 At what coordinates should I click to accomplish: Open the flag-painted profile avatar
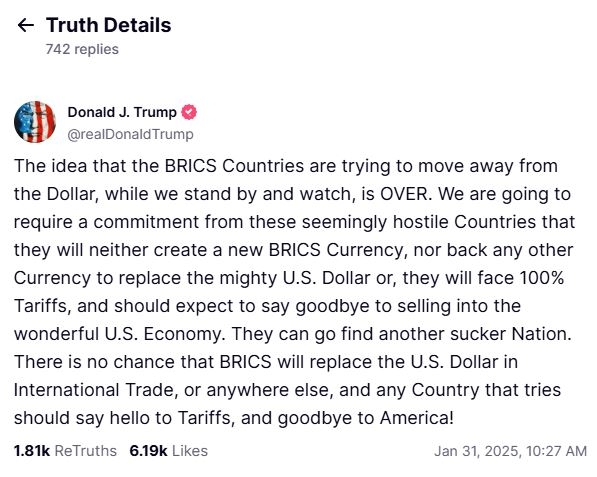pos(35,122)
